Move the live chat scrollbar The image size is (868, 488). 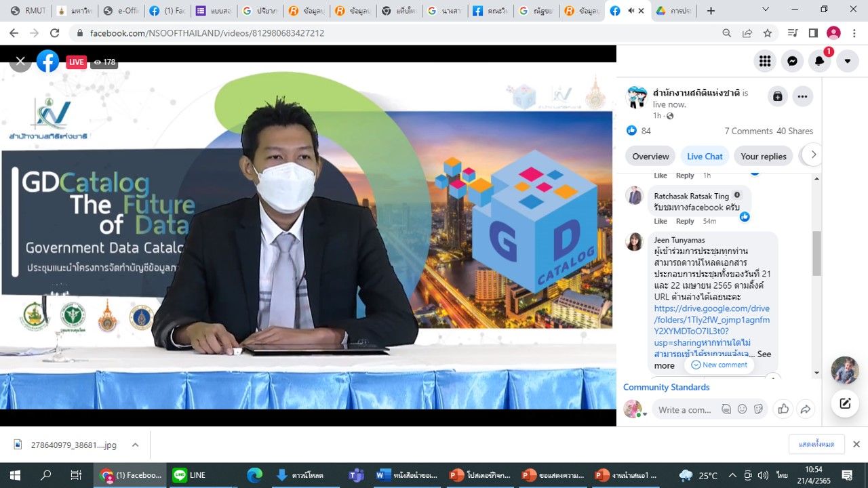pos(816,253)
